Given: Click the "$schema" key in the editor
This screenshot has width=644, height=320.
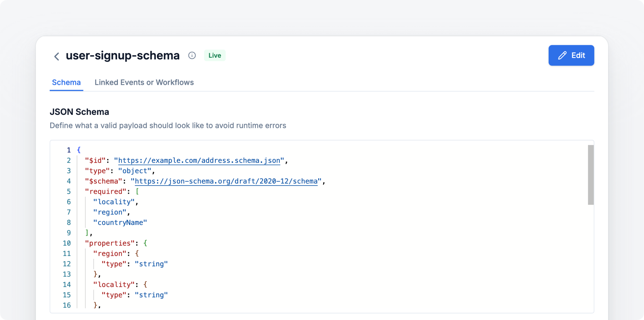Looking at the screenshot, I should [x=103, y=181].
